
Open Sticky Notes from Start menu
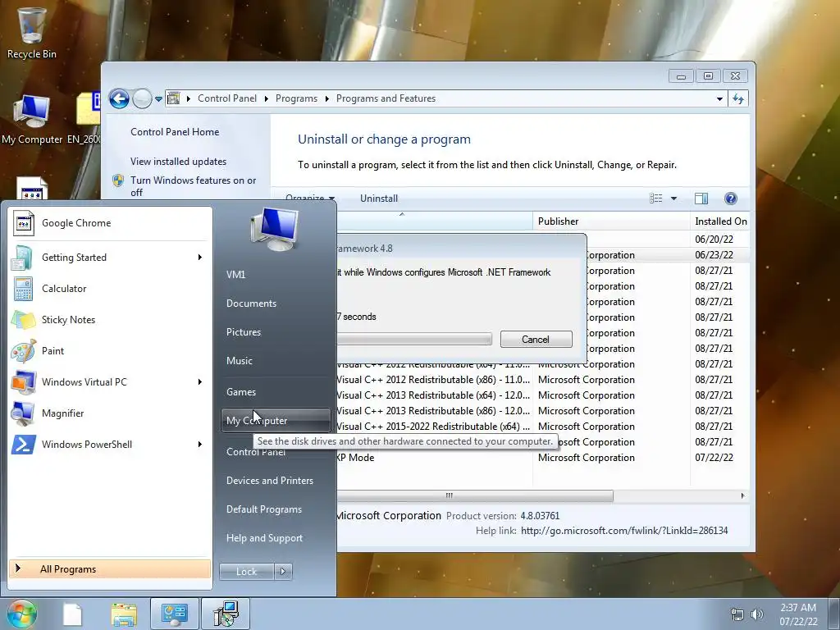pos(108,320)
